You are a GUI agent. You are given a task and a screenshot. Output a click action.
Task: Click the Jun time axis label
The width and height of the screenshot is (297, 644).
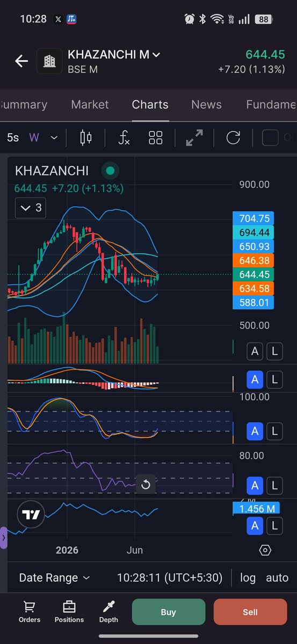tap(134, 550)
